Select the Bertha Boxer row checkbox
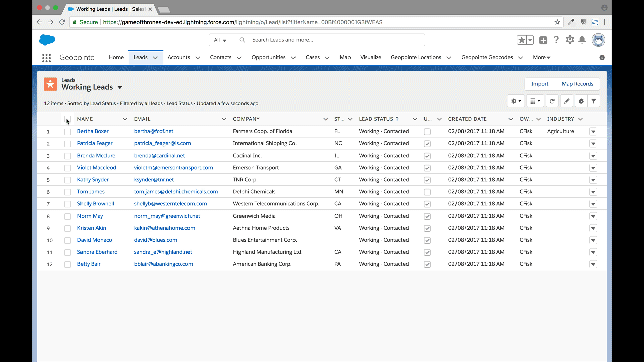 67,132
